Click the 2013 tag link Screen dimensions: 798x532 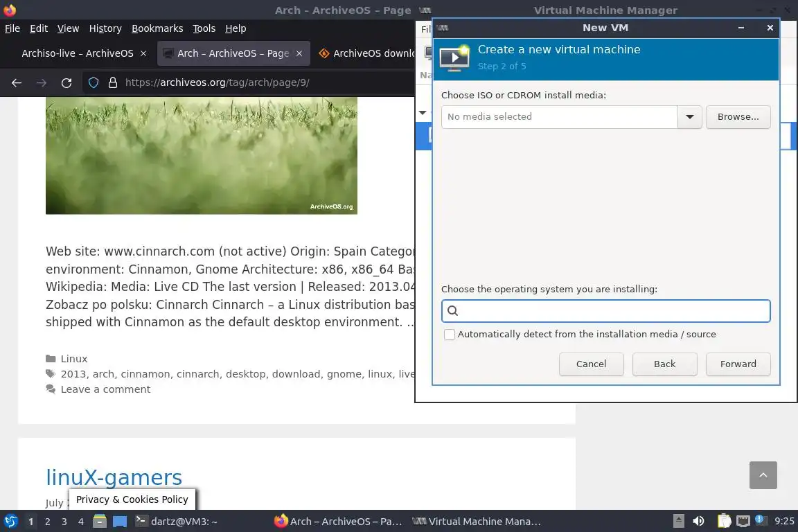pyautogui.click(x=73, y=374)
